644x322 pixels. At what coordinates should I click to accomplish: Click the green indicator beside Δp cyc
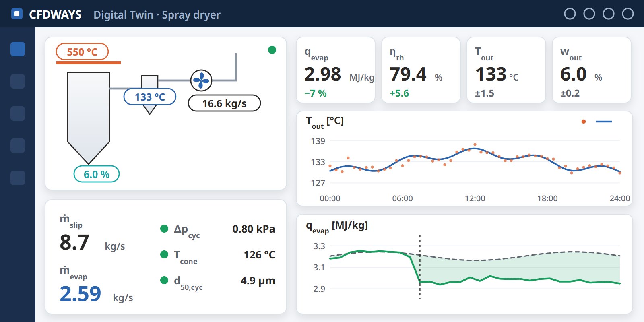point(164,229)
